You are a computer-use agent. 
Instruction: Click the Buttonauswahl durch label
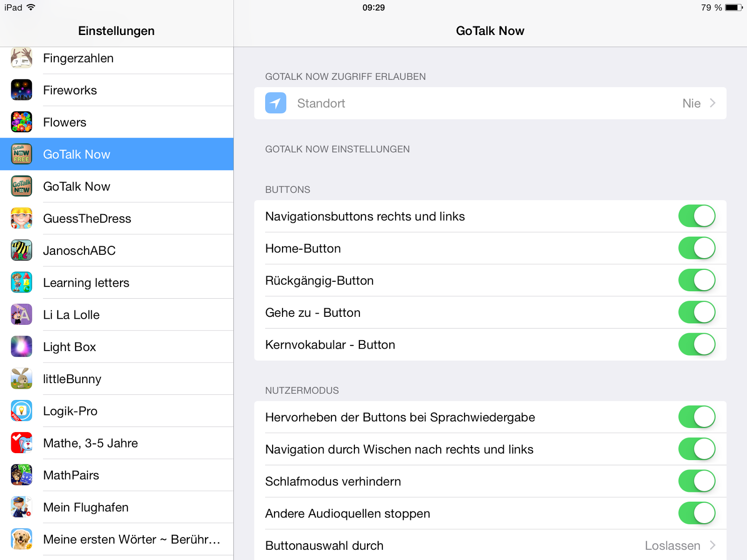tap(324, 546)
